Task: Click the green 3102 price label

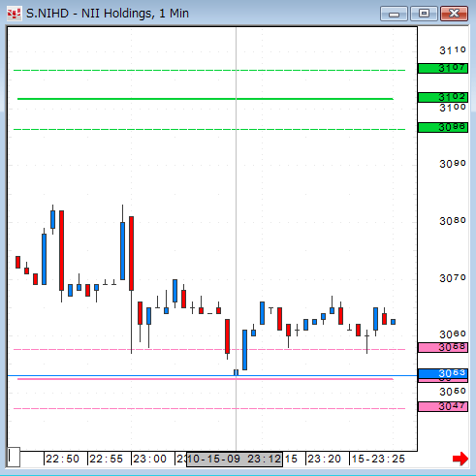Action: [x=443, y=97]
